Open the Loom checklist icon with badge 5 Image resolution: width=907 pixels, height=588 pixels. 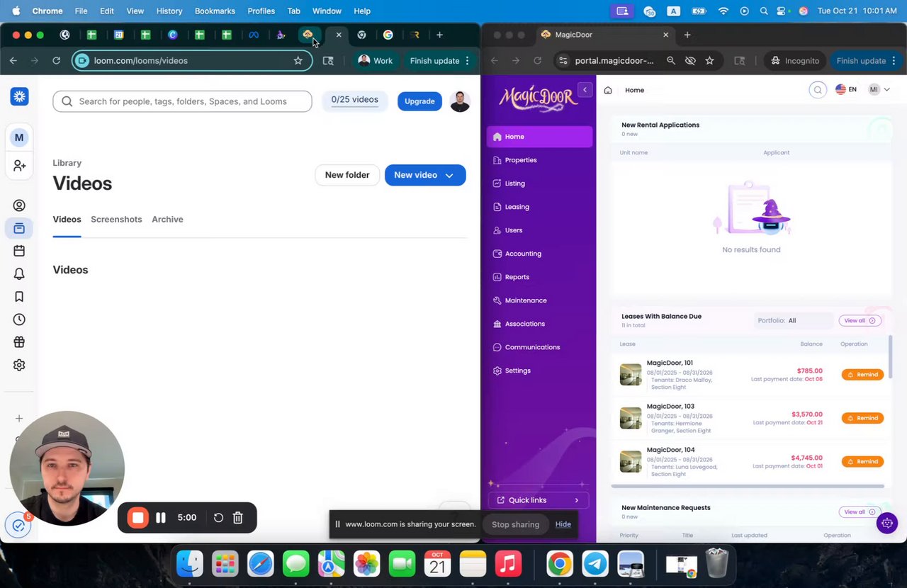point(18,526)
